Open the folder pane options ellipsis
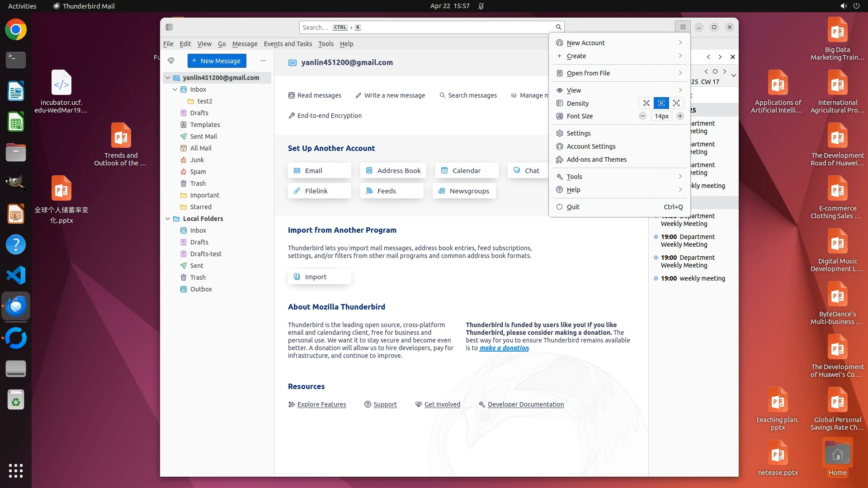The height and width of the screenshot is (488, 868). click(x=263, y=61)
